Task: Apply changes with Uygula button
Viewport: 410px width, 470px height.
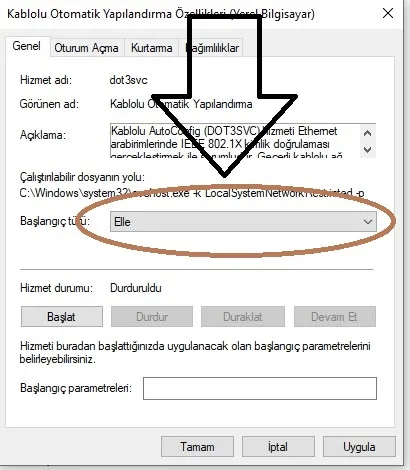Action: tap(359, 447)
